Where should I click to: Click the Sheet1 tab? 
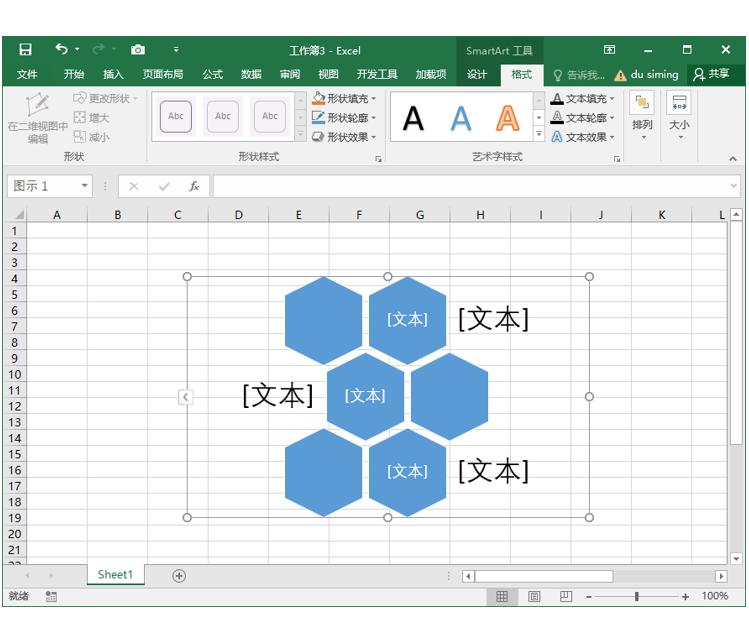coord(115,575)
